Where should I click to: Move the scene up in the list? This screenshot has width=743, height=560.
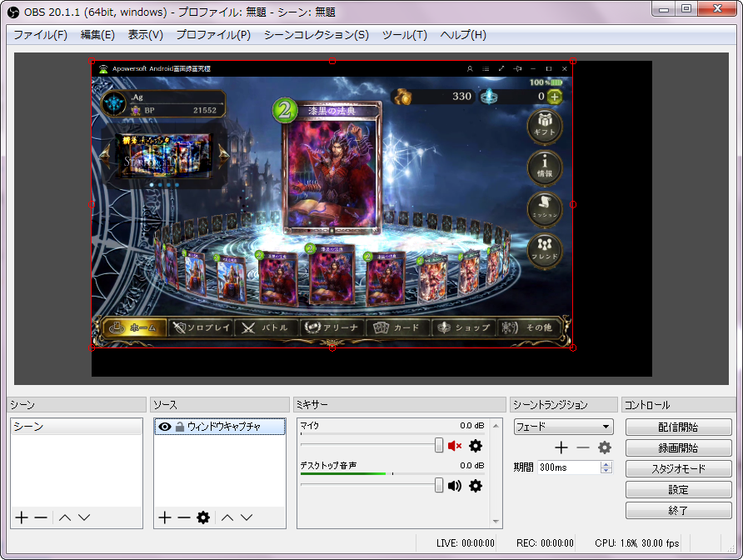(x=65, y=517)
